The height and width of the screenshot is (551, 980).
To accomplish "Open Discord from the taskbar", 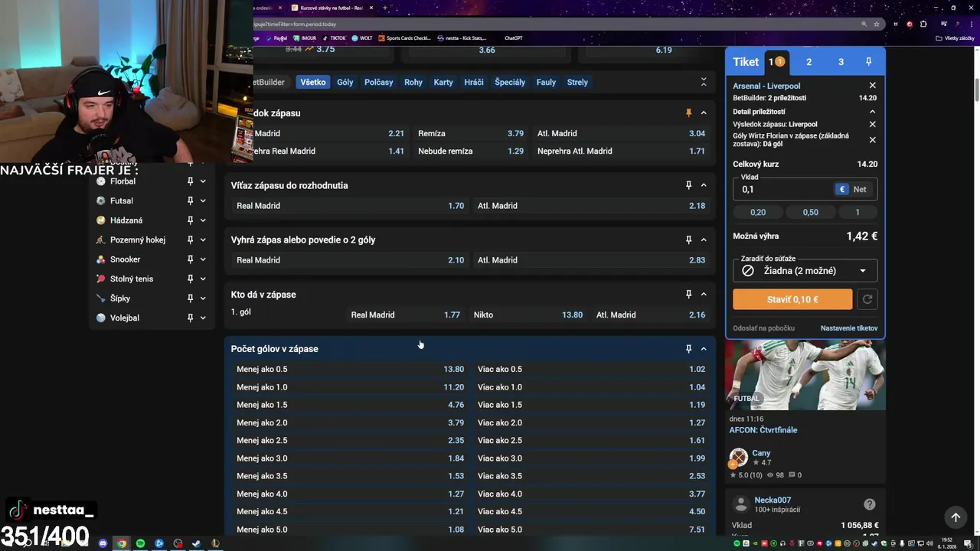I will pyautogui.click(x=103, y=543).
